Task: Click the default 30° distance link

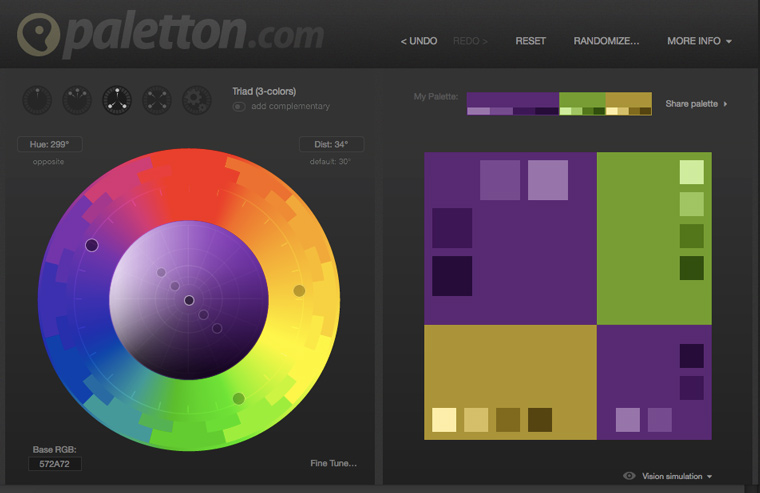Action: coord(330,161)
